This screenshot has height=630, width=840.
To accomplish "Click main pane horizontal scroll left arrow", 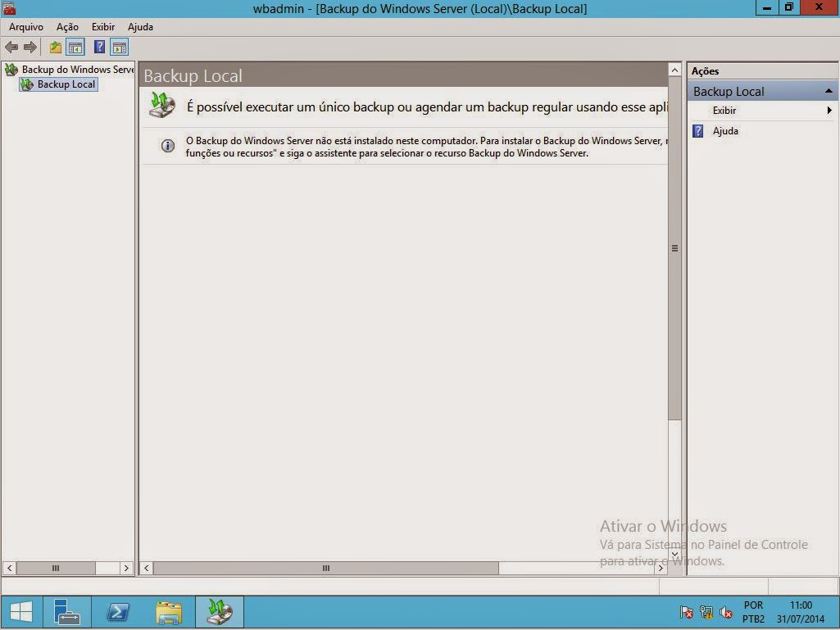I will (x=146, y=568).
